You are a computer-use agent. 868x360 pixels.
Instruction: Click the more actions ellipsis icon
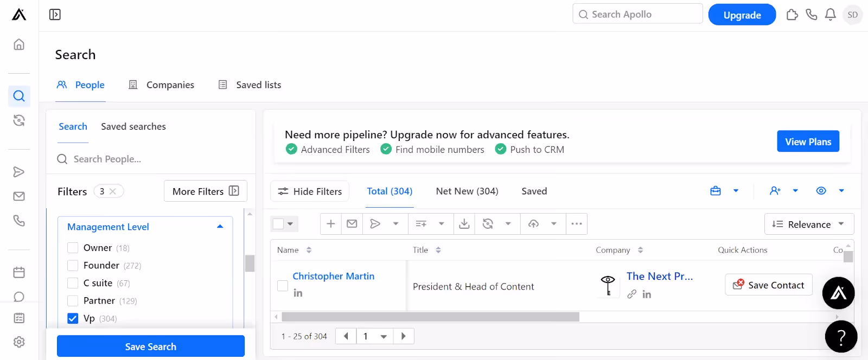577,224
